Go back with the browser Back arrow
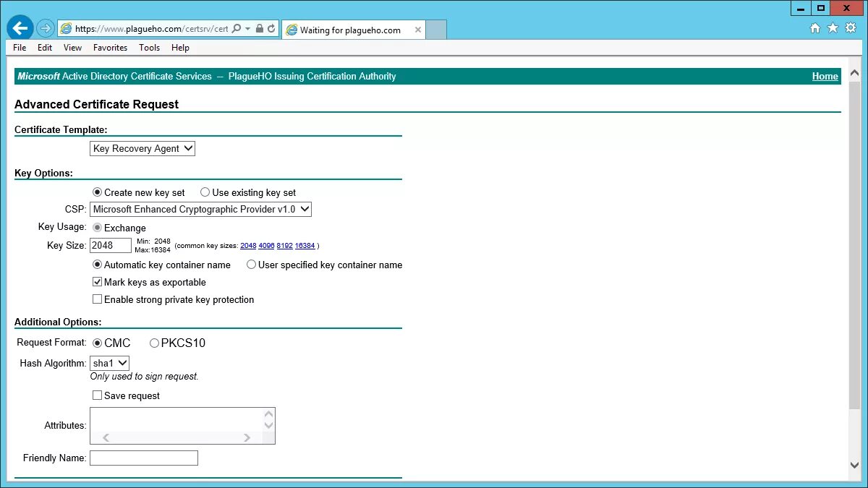Image resolution: width=868 pixels, height=488 pixels. (20, 28)
